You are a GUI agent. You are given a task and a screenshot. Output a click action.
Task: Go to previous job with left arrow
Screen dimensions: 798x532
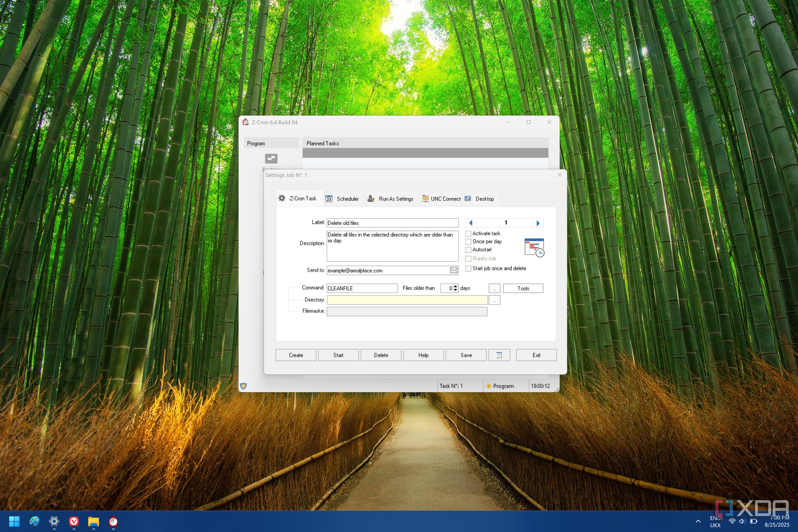click(471, 223)
